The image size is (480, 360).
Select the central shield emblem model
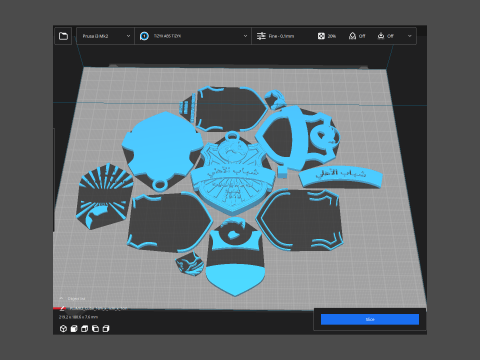232,175
